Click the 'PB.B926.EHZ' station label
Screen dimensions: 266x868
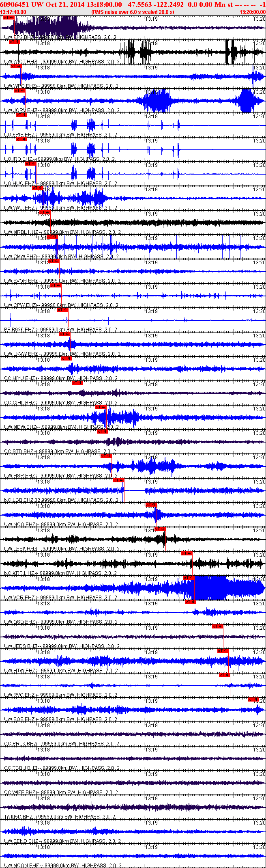(20, 330)
